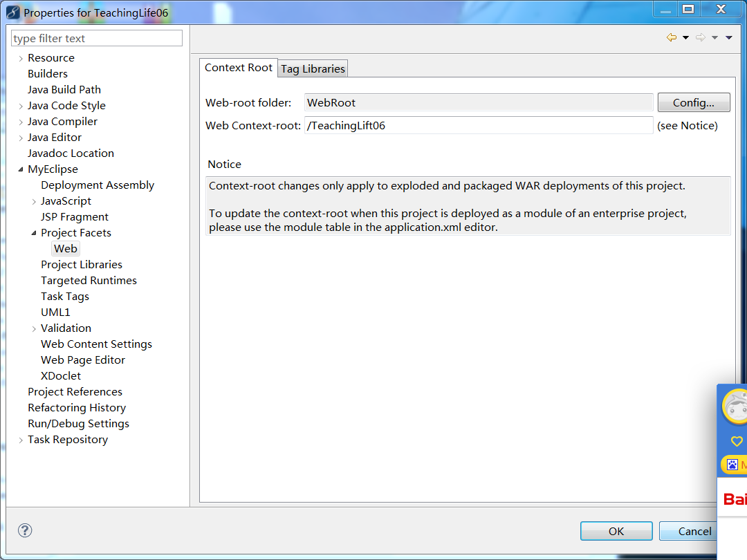The width and height of the screenshot is (747, 560).
Task: Open Run/Debug Settings page
Action: [x=79, y=424]
